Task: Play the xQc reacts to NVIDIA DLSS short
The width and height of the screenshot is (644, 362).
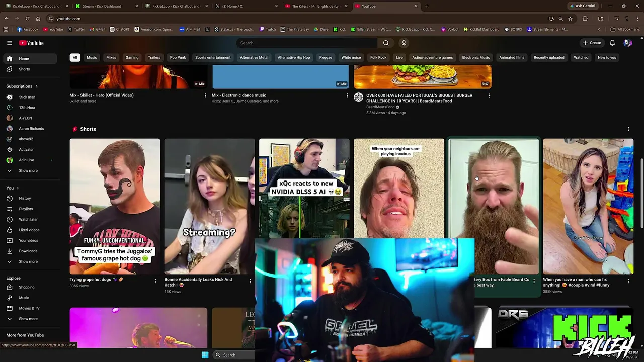Action: pyautogui.click(x=304, y=189)
